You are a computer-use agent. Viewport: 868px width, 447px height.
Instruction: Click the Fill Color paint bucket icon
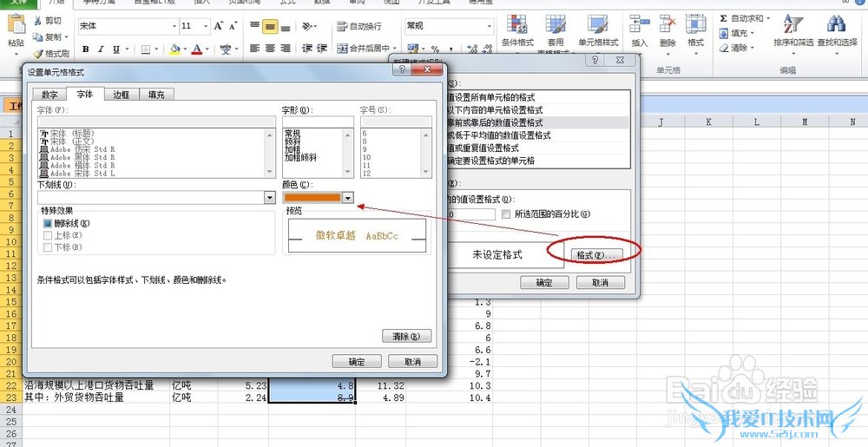(175, 49)
